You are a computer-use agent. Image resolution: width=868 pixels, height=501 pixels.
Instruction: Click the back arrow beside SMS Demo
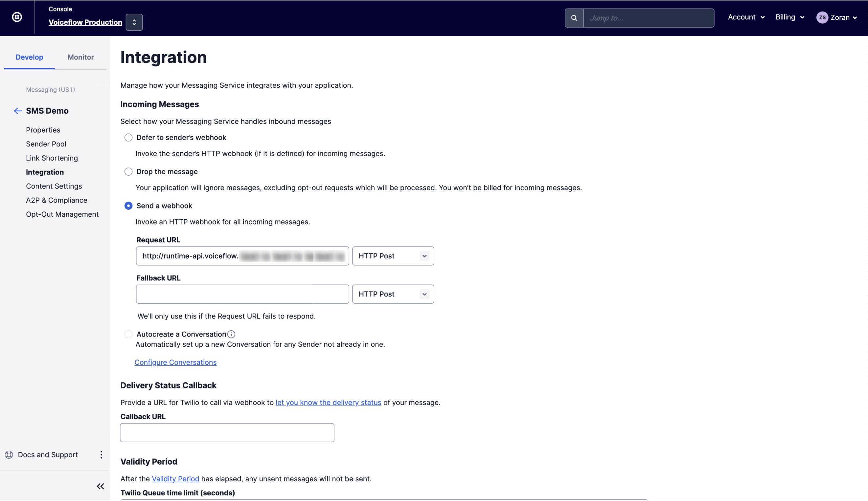click(18, 111)
